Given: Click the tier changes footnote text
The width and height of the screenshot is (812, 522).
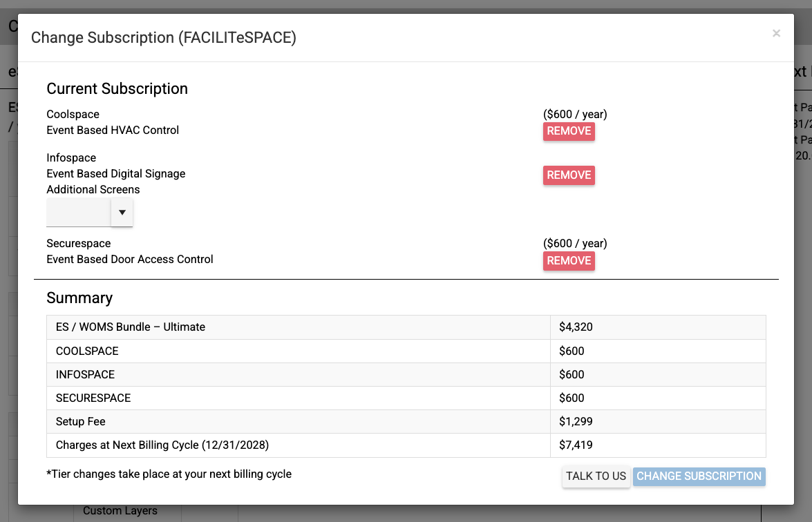Looking at the screenshot, I should (169, 474).
